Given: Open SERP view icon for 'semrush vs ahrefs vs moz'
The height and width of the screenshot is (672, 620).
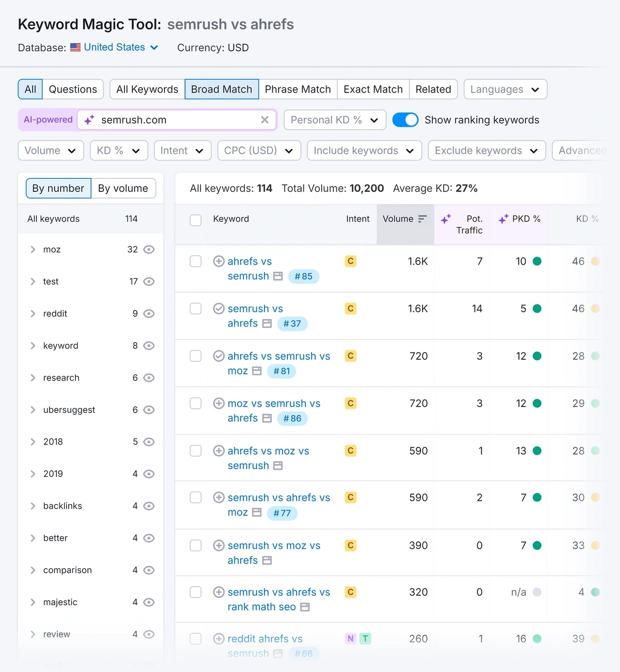Looking at the screenshot, I should pyautogui.click(x=257, y=512).
